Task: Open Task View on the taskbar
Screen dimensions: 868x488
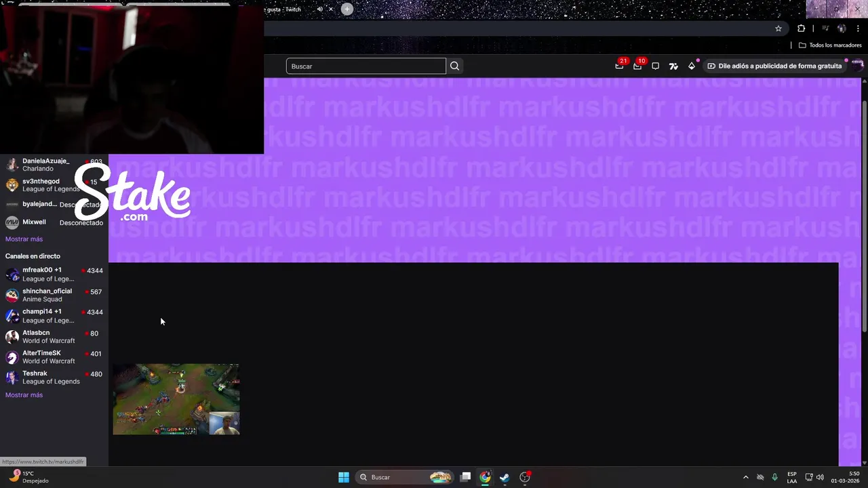Action: [466, 477]
